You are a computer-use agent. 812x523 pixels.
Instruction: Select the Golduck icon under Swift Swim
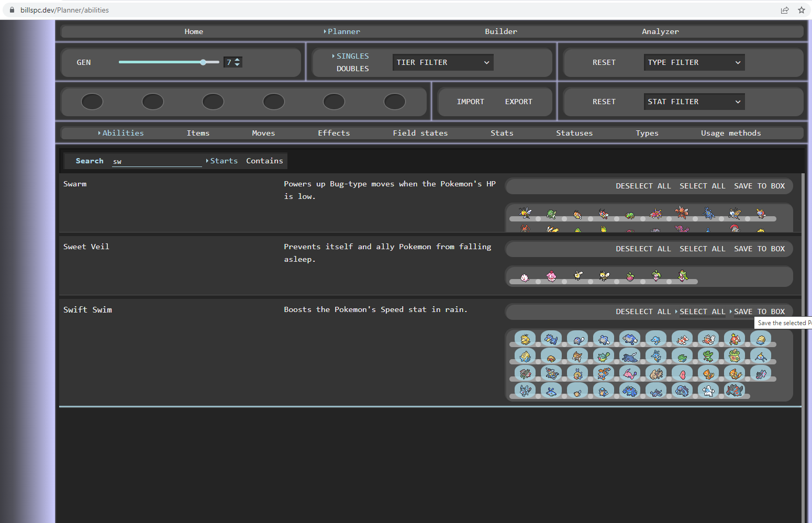click(x=551, y=339)
